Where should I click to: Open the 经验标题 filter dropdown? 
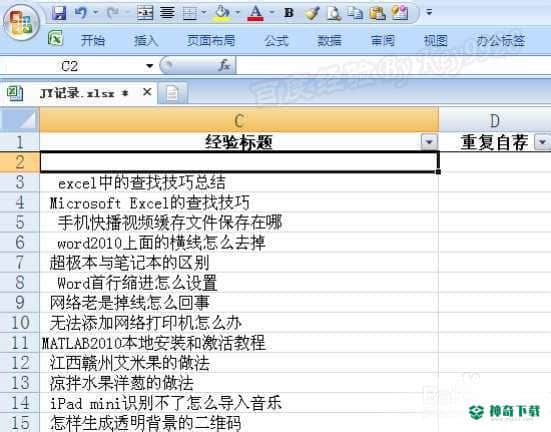429,142
